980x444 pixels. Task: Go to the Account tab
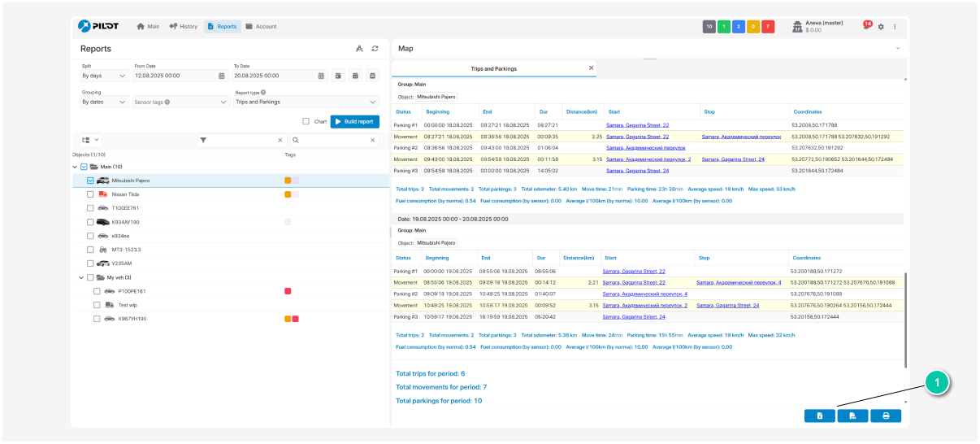[x=261, y=27]
